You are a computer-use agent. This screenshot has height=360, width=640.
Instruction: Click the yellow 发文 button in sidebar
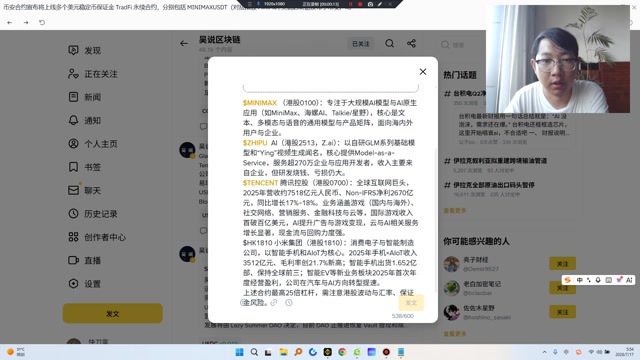click(x=113, y=313)
